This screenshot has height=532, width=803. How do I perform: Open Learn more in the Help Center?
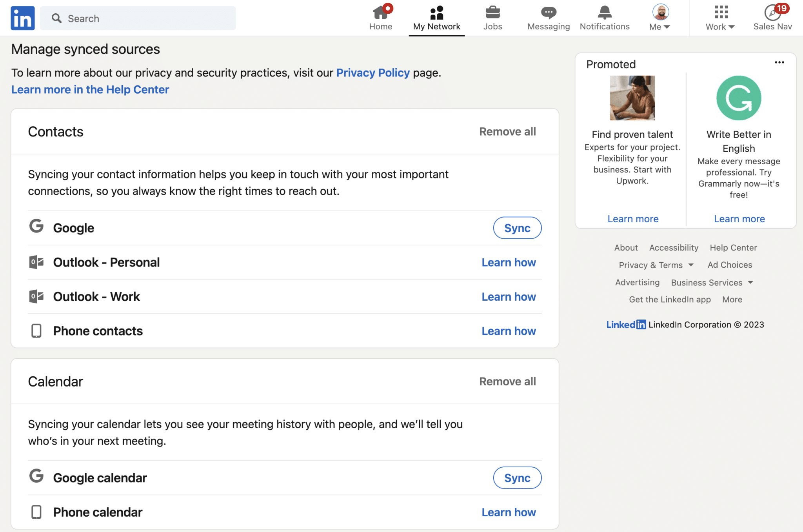90,89
